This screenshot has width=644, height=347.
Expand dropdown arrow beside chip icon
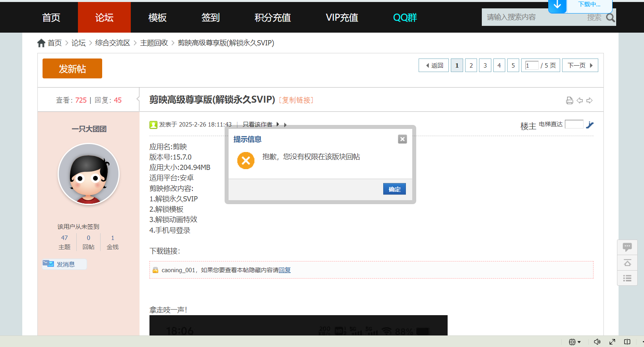point(579,342)
